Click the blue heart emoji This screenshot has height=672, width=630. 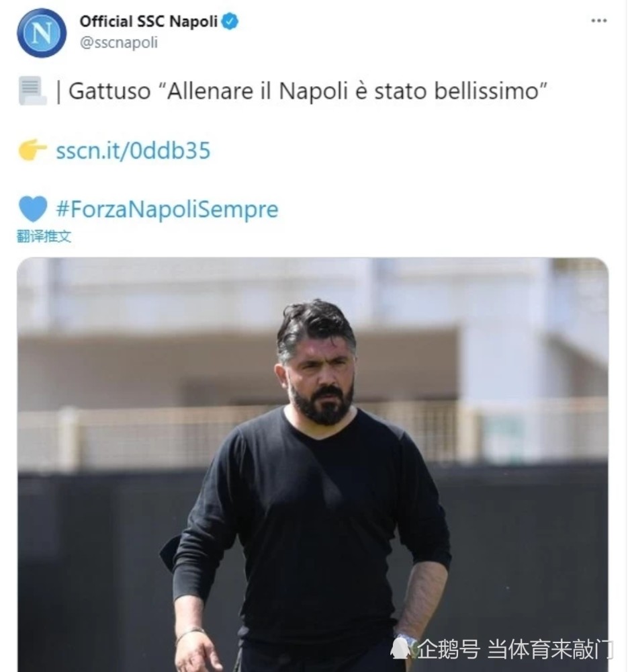pos(33,209)
